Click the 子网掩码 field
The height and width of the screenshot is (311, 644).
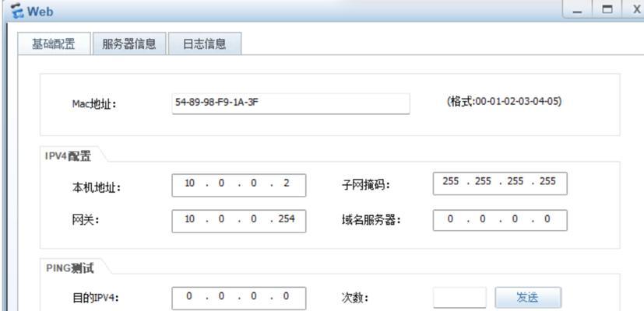click(x=500, y=183)
